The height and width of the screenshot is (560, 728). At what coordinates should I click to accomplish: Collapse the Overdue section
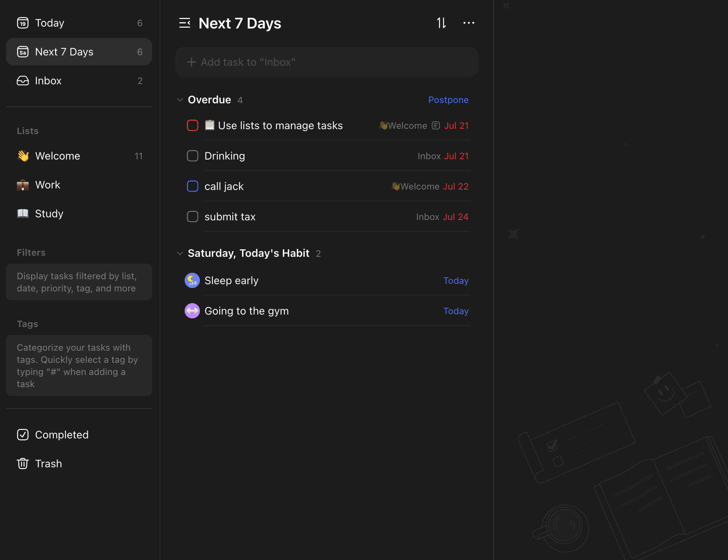(x=180, y=100)
